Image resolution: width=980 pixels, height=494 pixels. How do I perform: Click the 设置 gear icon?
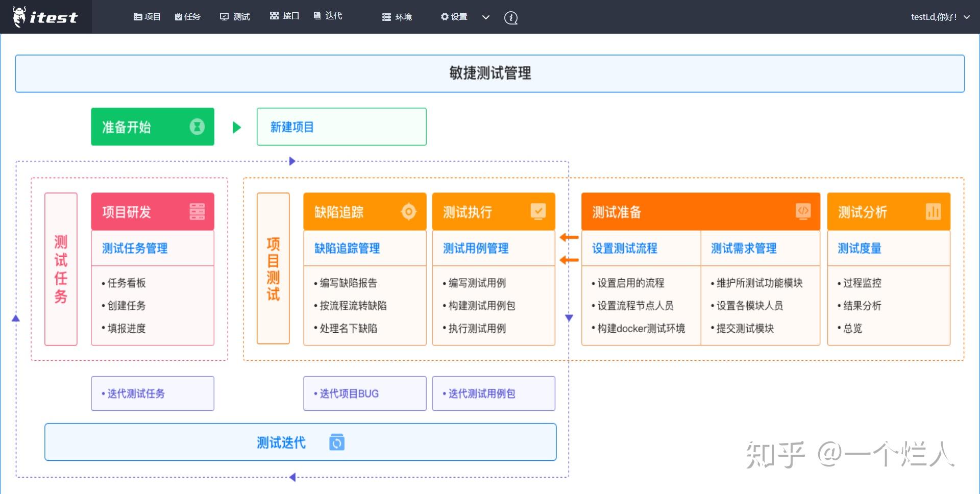click(x=444, y=16)
